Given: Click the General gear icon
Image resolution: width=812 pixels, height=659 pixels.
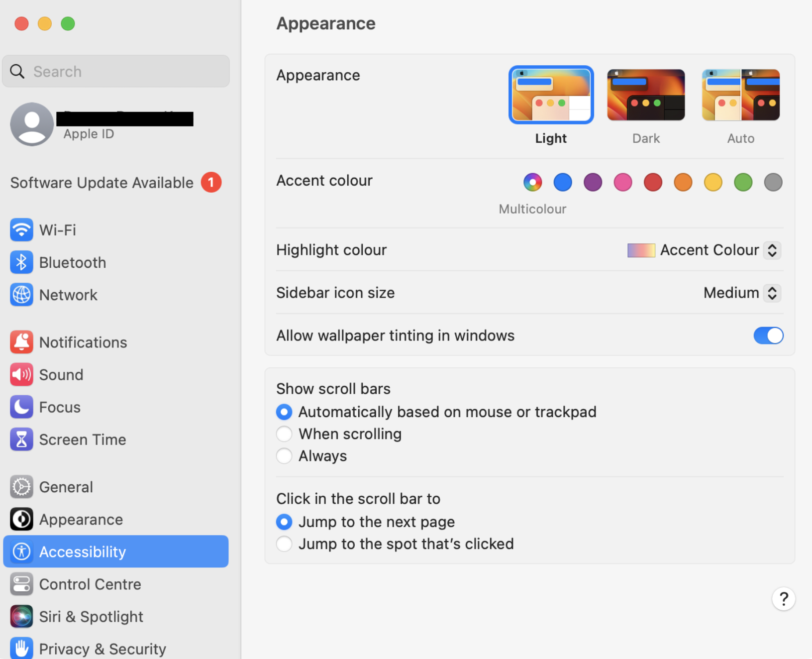Looking at the screenshot, I should [21, 487].
